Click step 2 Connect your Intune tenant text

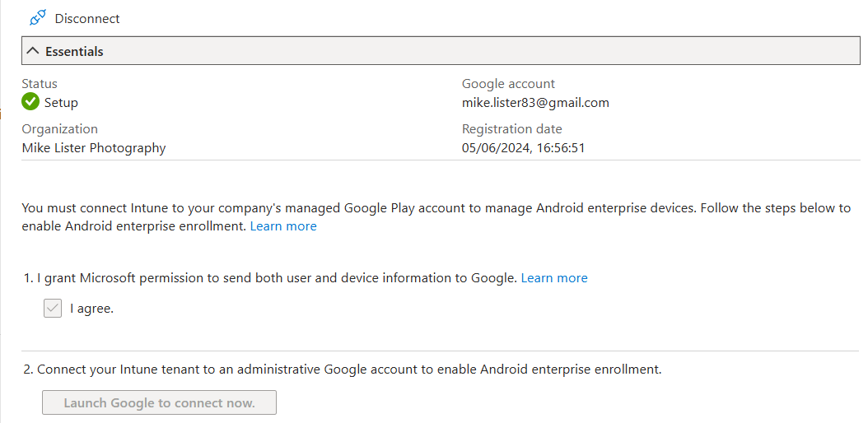click(x=343, y=370)
